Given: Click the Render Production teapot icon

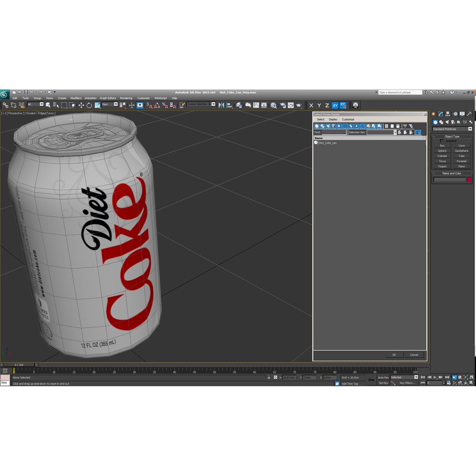Looking at the screenshot, I should (299, 105).
